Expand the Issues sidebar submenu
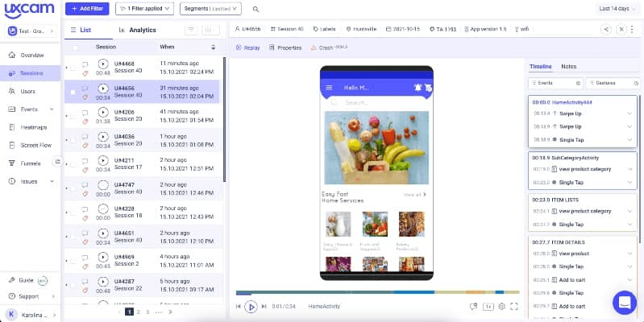 click(52, 181)
